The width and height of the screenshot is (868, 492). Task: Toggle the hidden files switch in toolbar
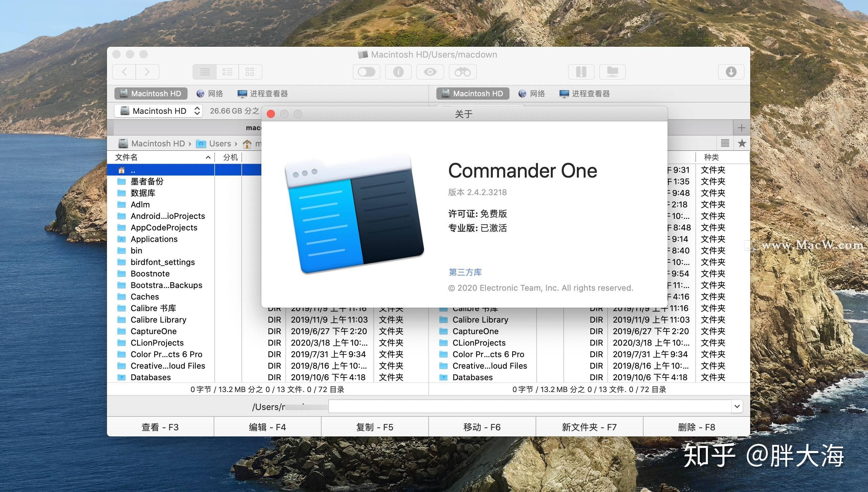pos(367,71)
